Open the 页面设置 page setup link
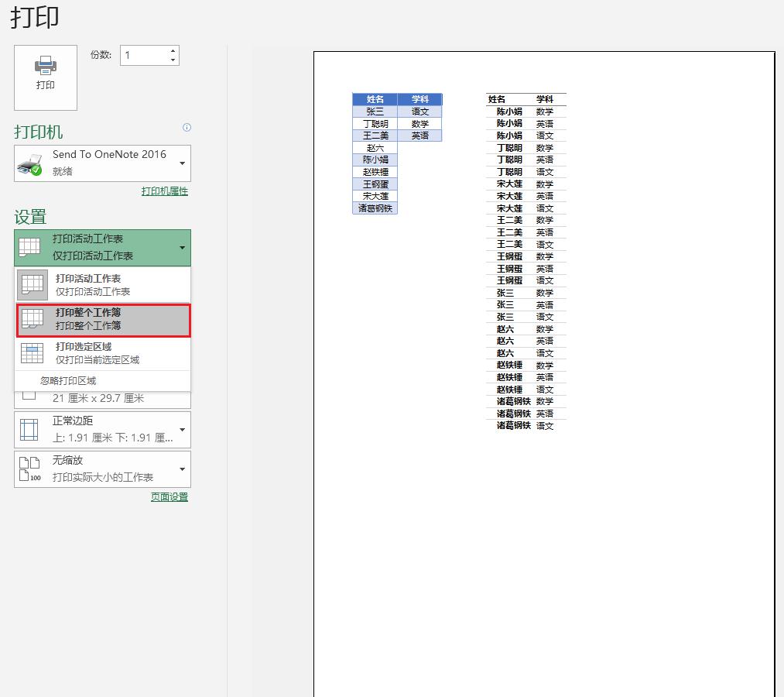This screenshot has height=697, width=784. point(169,497)
